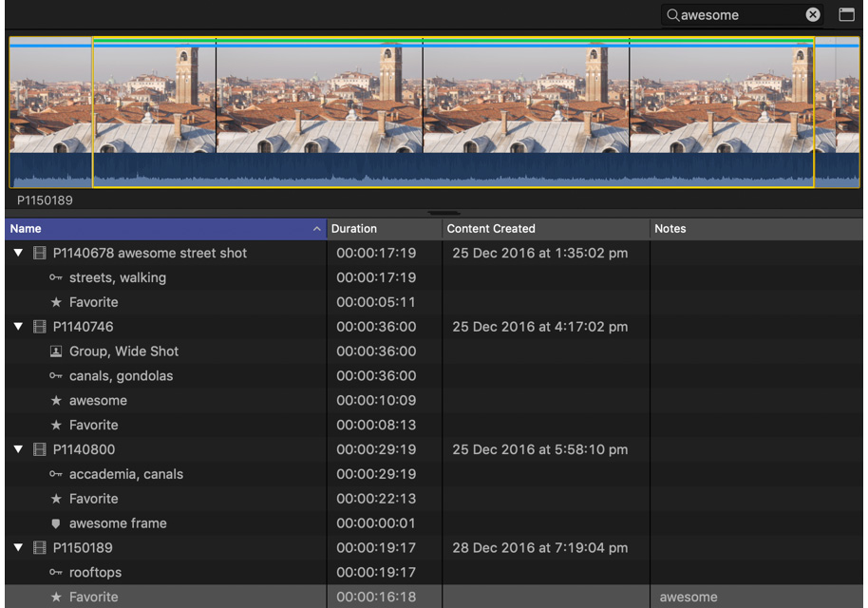Click duration 00:00:00:01 of awesome frame

tap(376, 523)
